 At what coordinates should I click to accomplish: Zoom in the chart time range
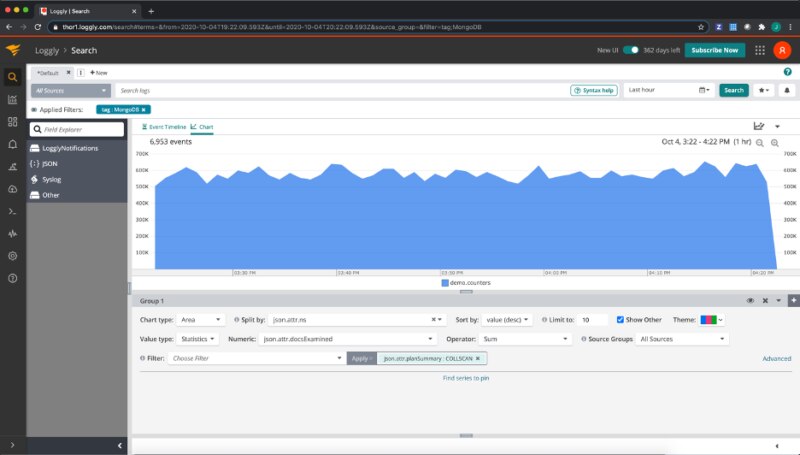point(775,143)
